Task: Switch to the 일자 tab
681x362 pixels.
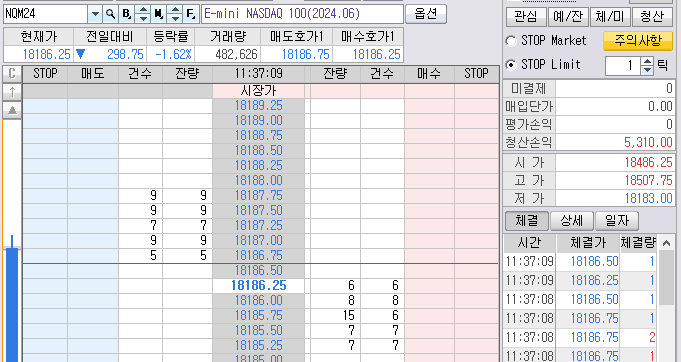Action: 617,221
